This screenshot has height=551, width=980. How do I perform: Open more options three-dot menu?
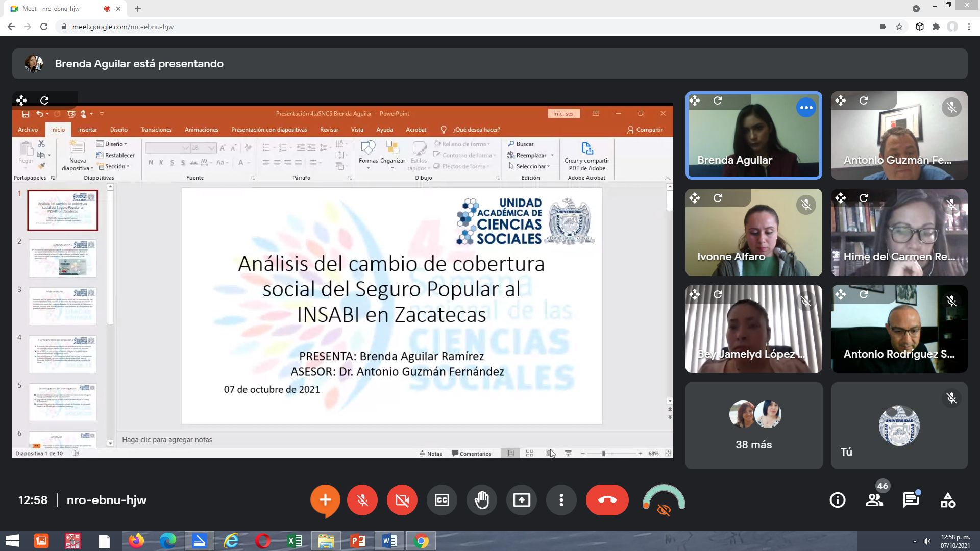pos(561,500)
